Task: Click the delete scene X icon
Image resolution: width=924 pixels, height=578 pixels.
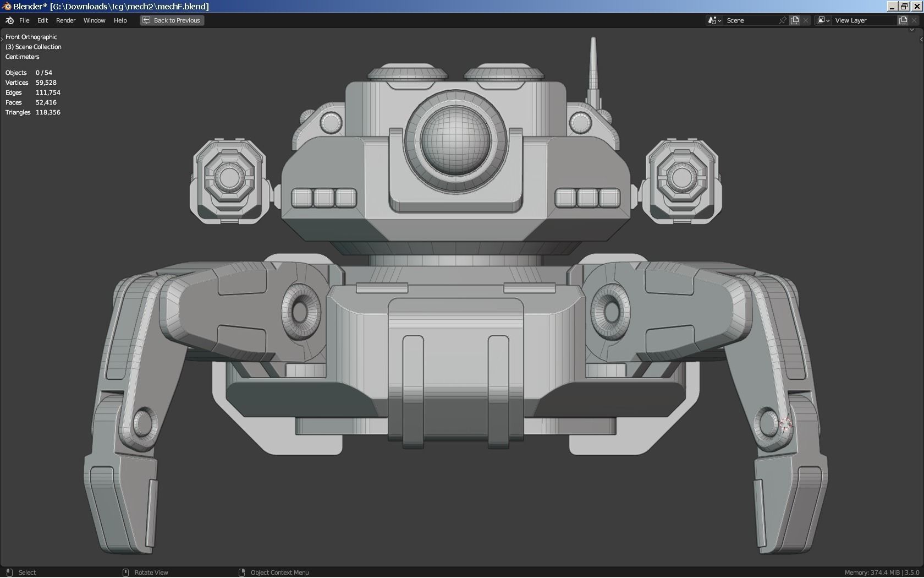Action: [806, 20]
